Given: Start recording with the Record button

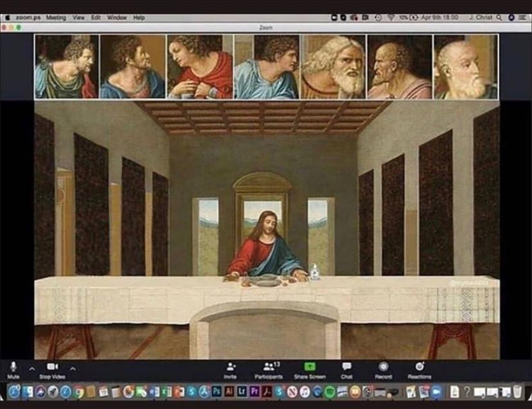Looking at the screenshot, I should click(384, 370).
